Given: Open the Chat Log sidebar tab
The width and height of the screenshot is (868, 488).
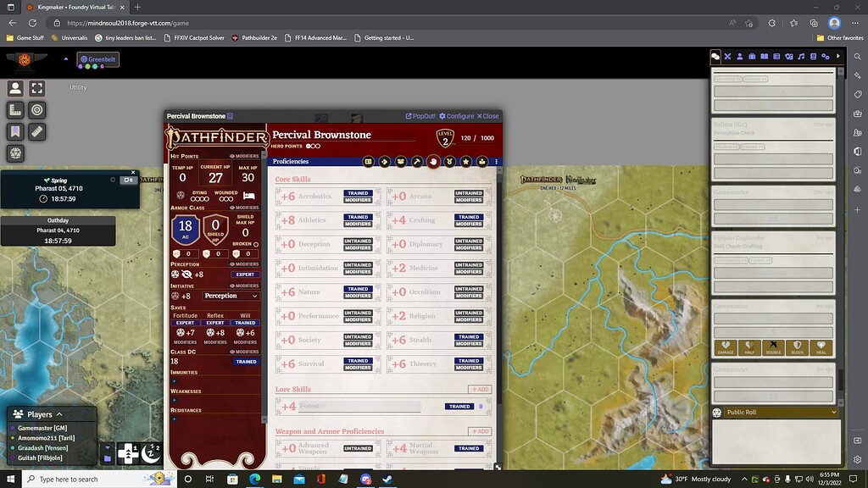Looking at the screenshot, I should pos(715,57).
